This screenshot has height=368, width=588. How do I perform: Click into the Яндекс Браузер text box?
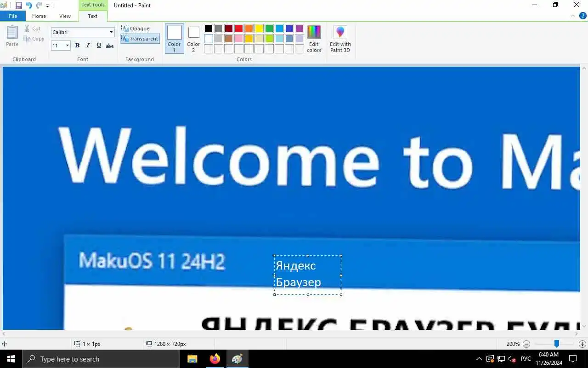click(x=308, y=275)
